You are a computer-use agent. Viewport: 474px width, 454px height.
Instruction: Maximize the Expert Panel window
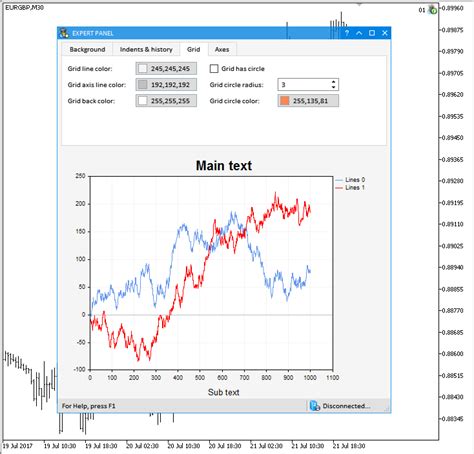click(372, 33)
